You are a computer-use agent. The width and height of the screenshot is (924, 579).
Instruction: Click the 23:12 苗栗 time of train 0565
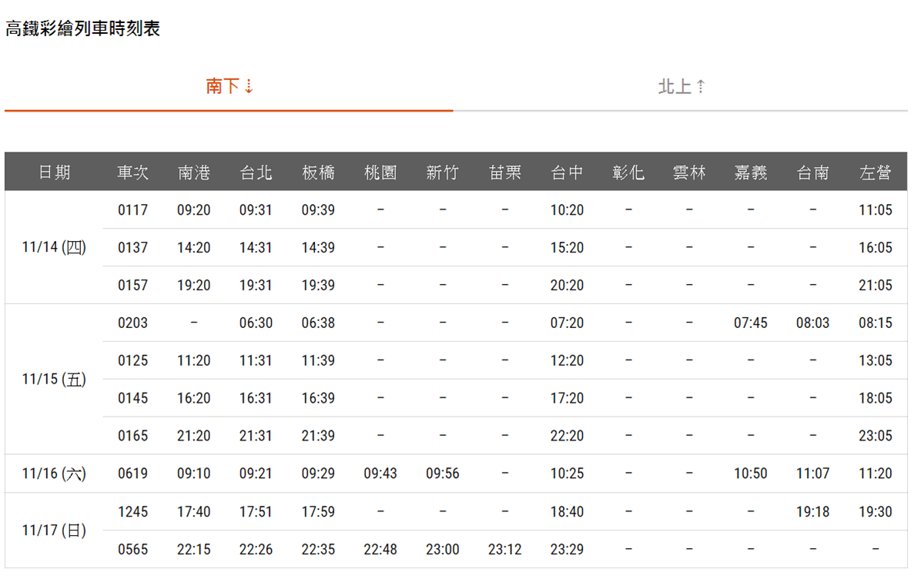504,550
